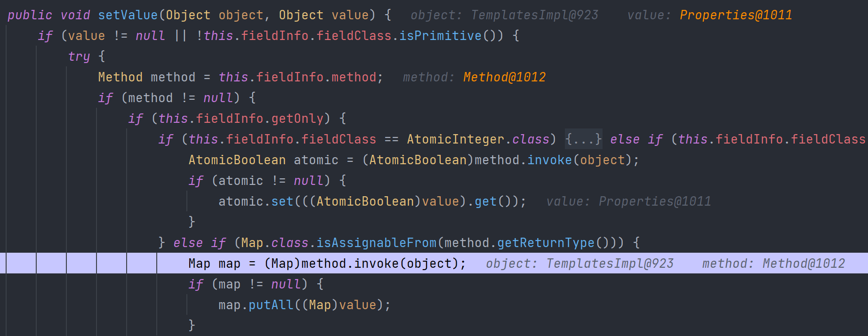Click the Properties@1011 debug value hint
The height and width of the screenshot is (336, 868).
pos(736,15)
